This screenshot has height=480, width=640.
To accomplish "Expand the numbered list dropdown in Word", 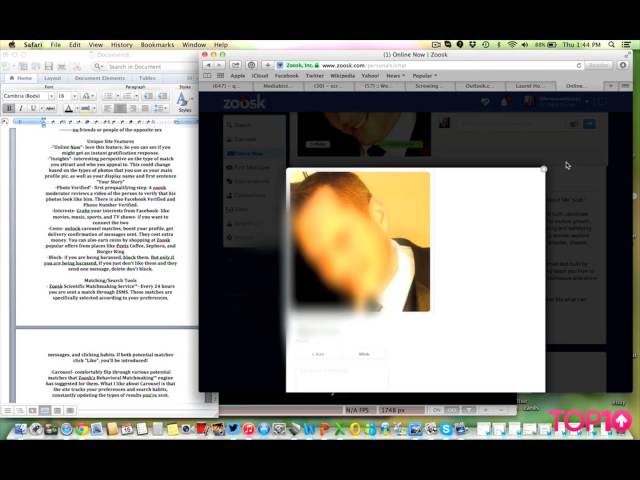I will point(136,96).
